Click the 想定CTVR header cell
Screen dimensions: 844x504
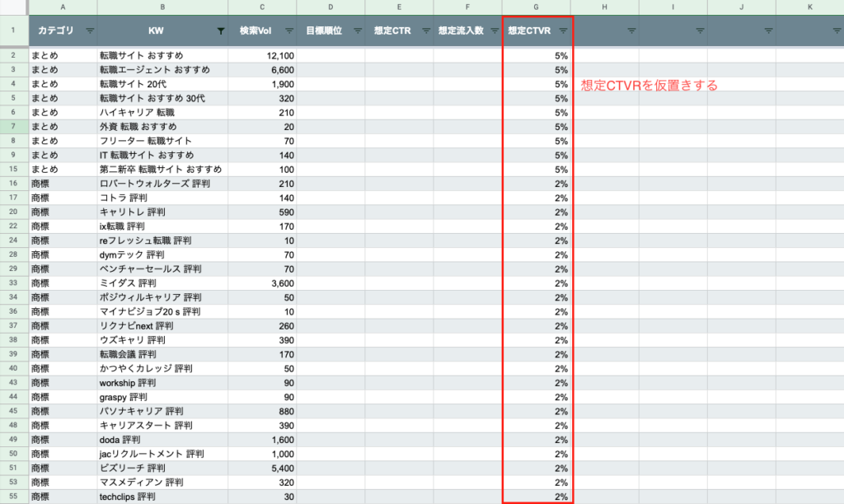(x=536, y=30)
